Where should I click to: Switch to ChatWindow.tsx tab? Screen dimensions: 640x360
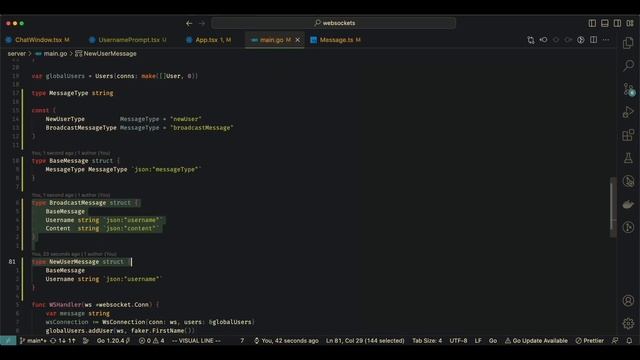click(38, 40)
